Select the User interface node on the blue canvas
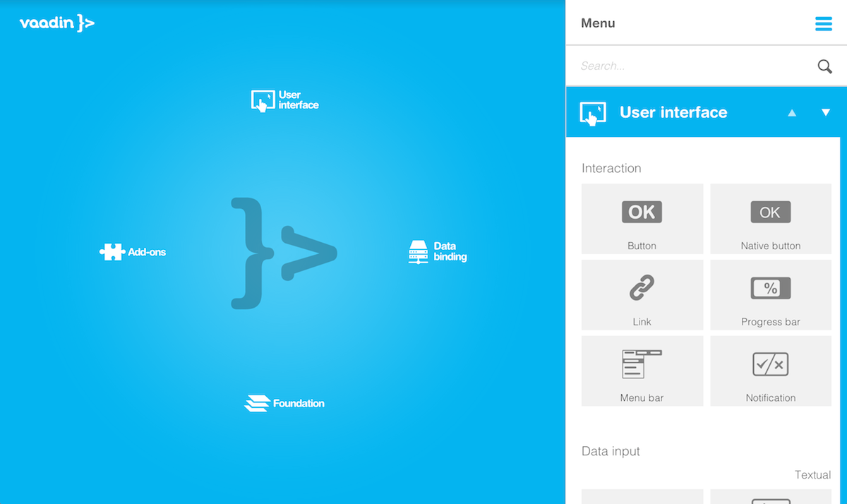This screenshot has width=847, height=504. 285,100
